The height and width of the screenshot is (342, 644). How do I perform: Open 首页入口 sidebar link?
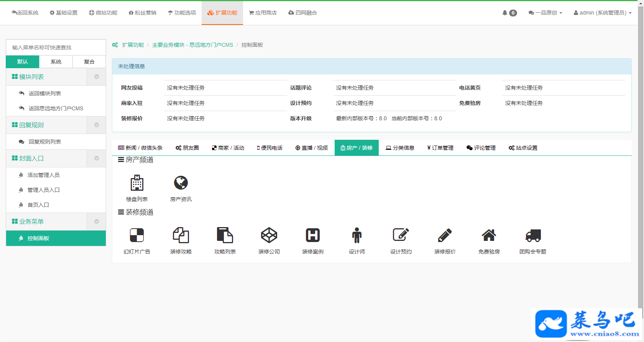pyautogui.click(x=38, y=205)
